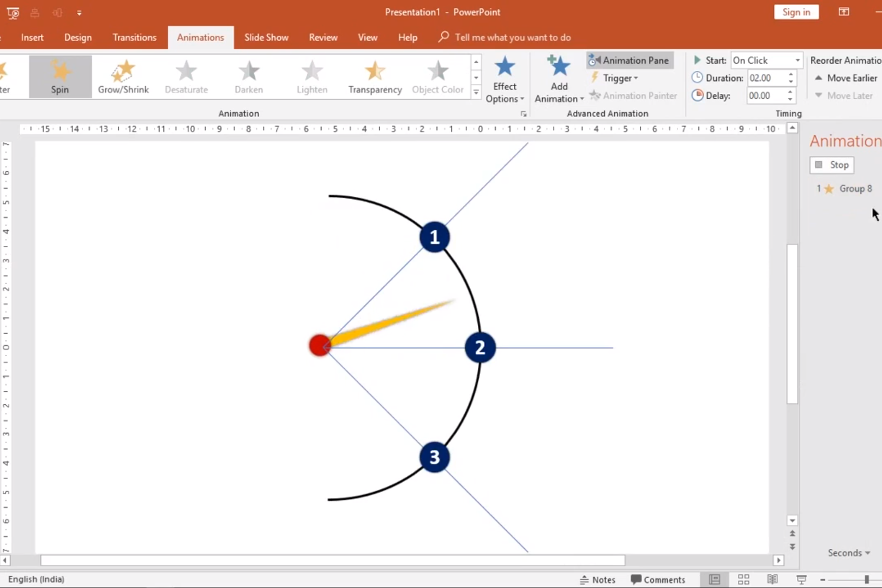
Task: Click the Duration input field
Action: [x=765, y=78]
